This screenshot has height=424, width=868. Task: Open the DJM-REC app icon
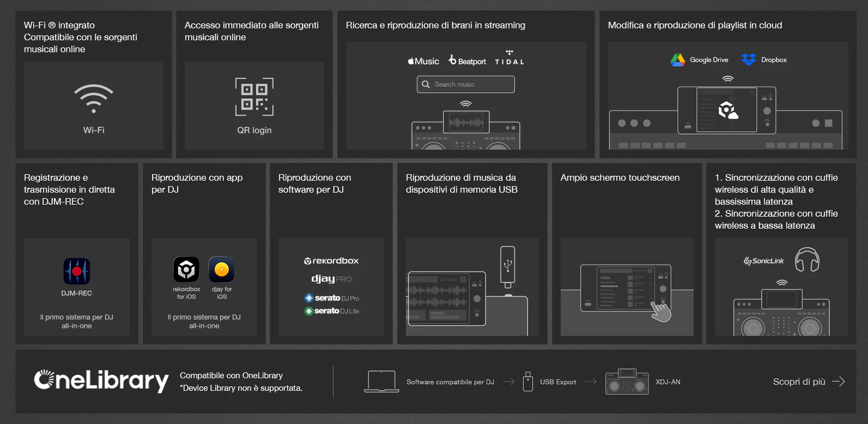77,271
